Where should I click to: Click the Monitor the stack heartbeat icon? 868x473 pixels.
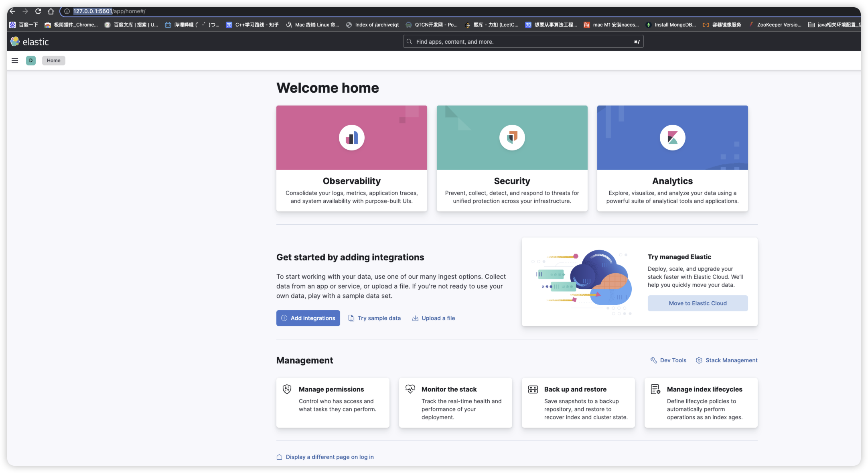(410, 389)
